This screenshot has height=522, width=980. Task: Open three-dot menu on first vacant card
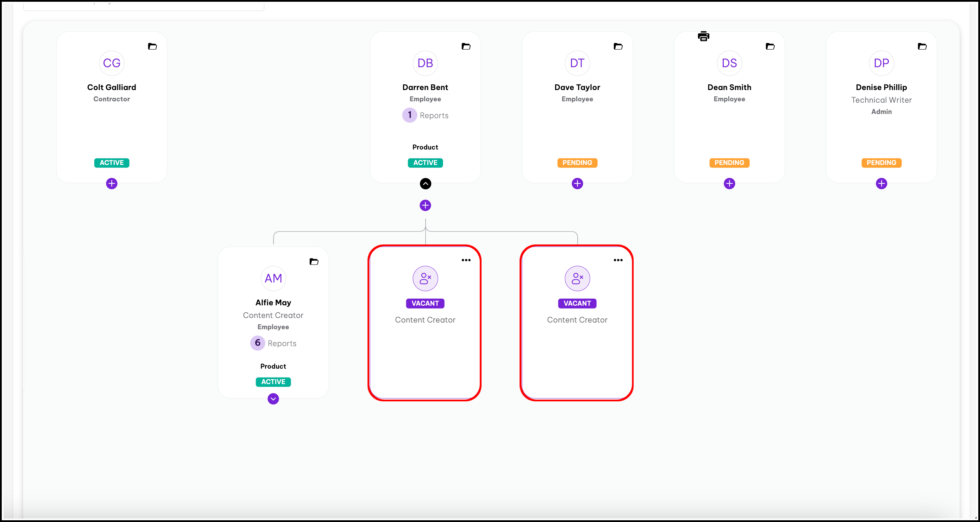(466, 260)
